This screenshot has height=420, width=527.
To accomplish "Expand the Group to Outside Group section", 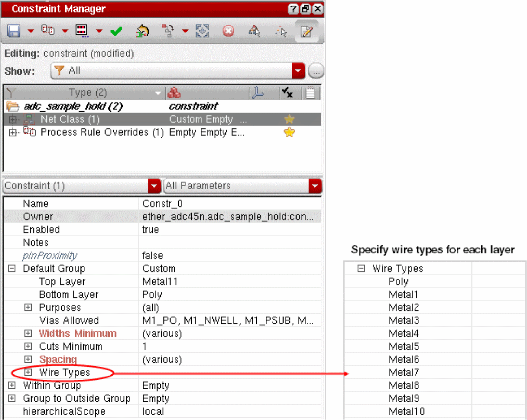I will 12,398.
